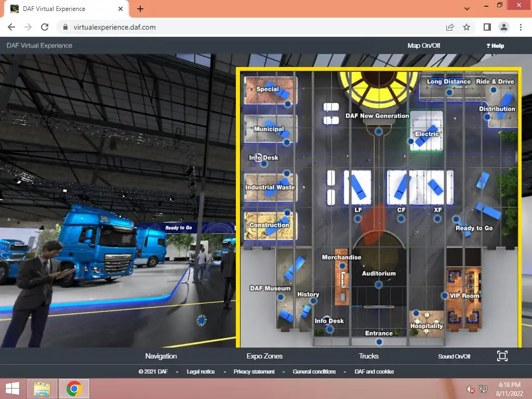
Task: Jump to Ride & Drive map hotspot
Action: 494,90
